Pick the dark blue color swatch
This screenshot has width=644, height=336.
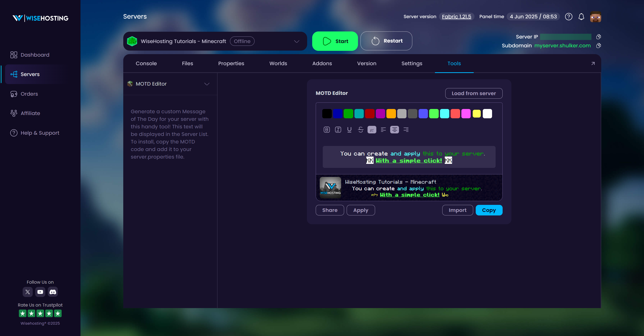pos(338,114)
